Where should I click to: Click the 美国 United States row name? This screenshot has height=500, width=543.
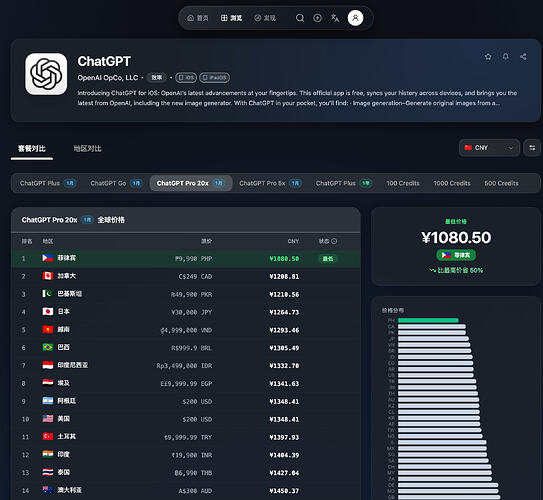point(63,419)
